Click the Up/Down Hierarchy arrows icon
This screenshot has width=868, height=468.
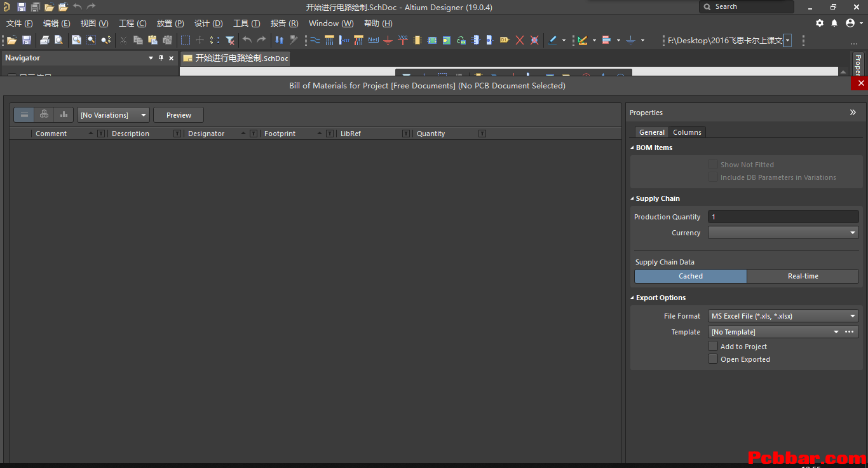pyautogui.click(x=279, y=40)
